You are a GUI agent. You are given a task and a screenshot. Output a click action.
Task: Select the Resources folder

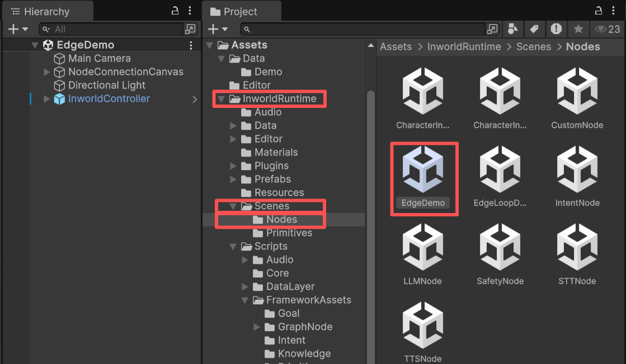point(279,193)
